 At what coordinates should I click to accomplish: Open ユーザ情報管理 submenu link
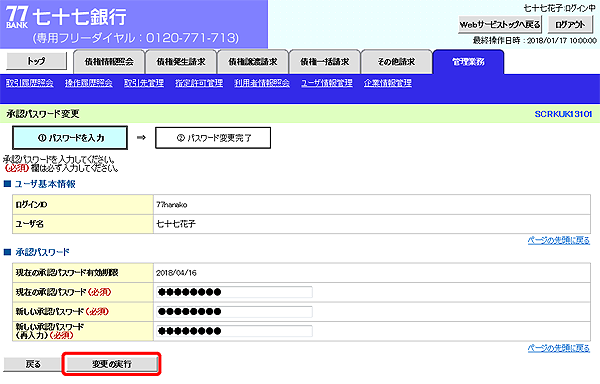pyautogui.click(x=327, y=83)
